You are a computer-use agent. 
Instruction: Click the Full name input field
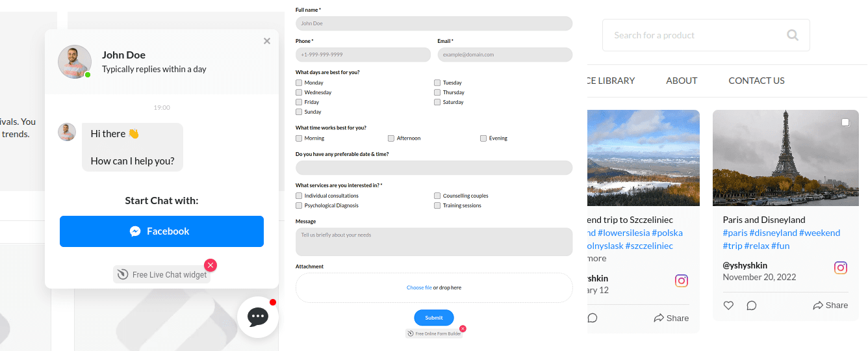coord(434,23)
